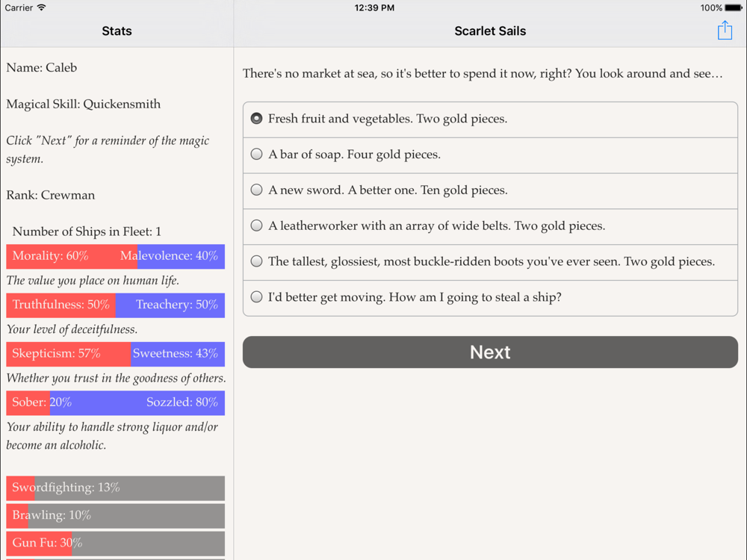This screenshot has width=747, height=560.
Task: Select the new sword for ten gold
Action: pos(490,191)
